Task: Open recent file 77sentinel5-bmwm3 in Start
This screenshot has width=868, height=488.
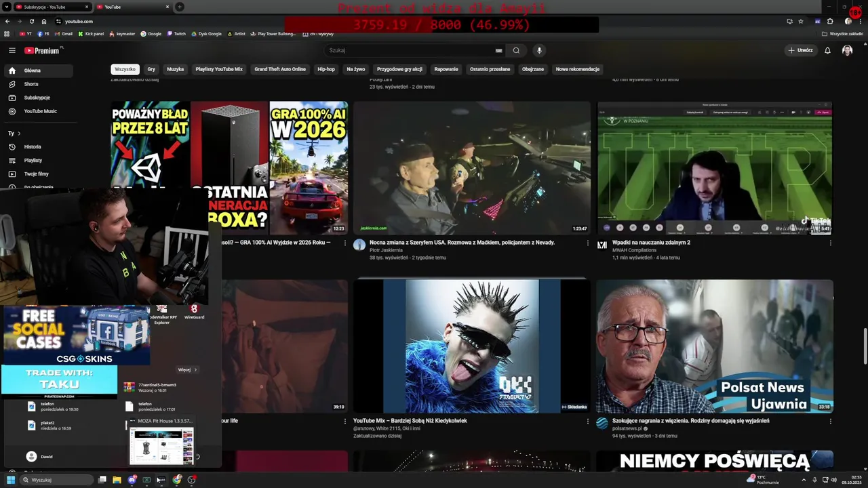Action: pyautogui.click(x=151, y=388)
